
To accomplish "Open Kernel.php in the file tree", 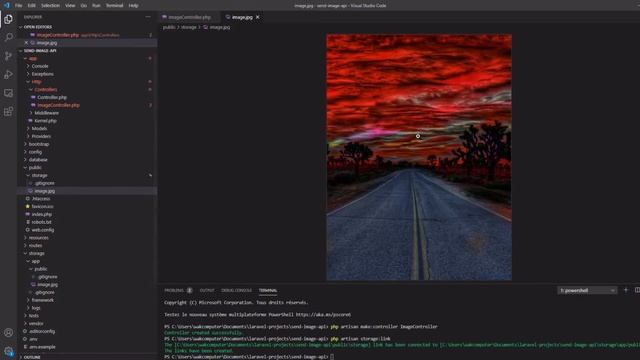I will (x=45, y=121).
